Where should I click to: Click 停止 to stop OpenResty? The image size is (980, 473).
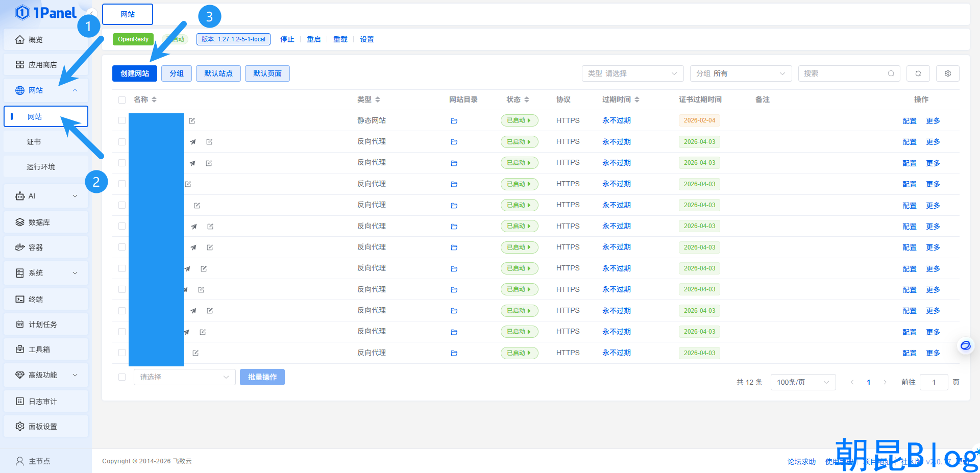(x=287, y=39)
